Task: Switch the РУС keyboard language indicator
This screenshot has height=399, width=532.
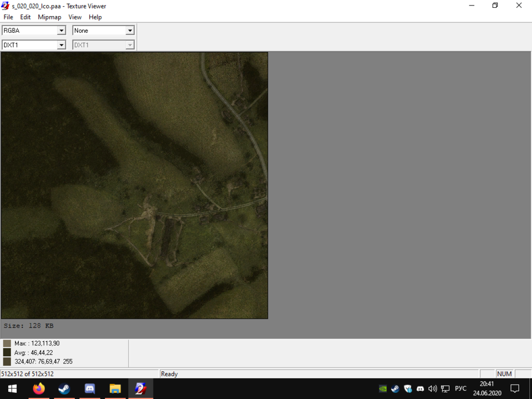Action: click(461, 388)
